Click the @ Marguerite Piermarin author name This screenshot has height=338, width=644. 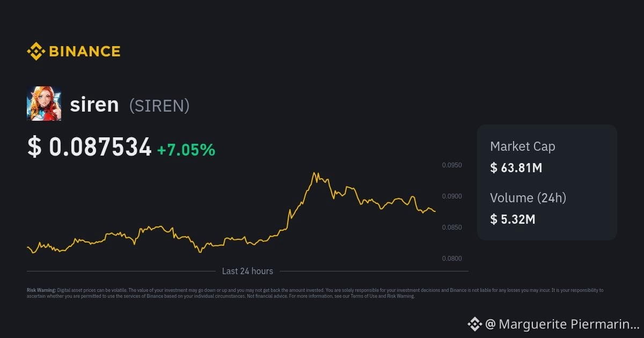[562, 324]
